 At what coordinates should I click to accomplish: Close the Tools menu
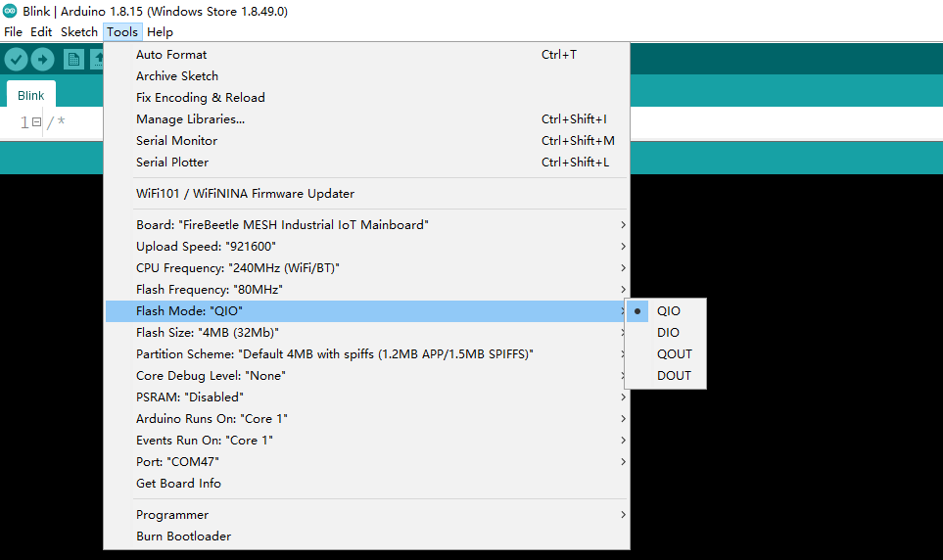point(122,32)
